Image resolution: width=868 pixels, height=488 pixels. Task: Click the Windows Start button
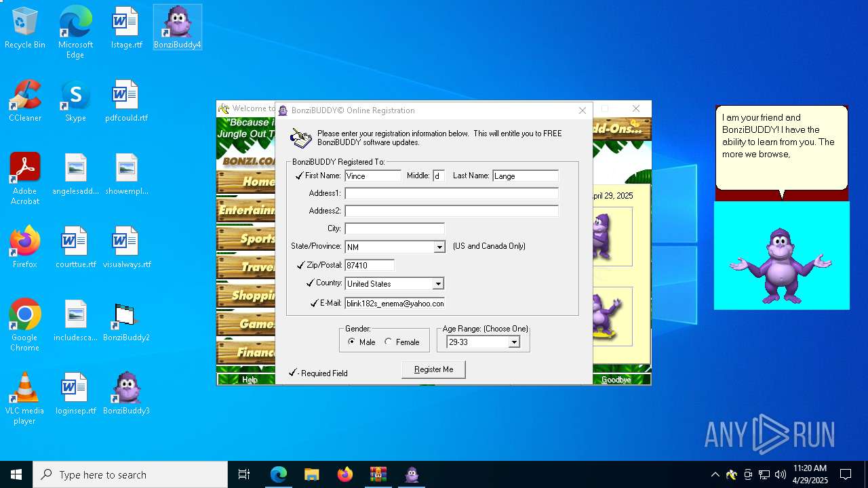[x=16, y=474]
